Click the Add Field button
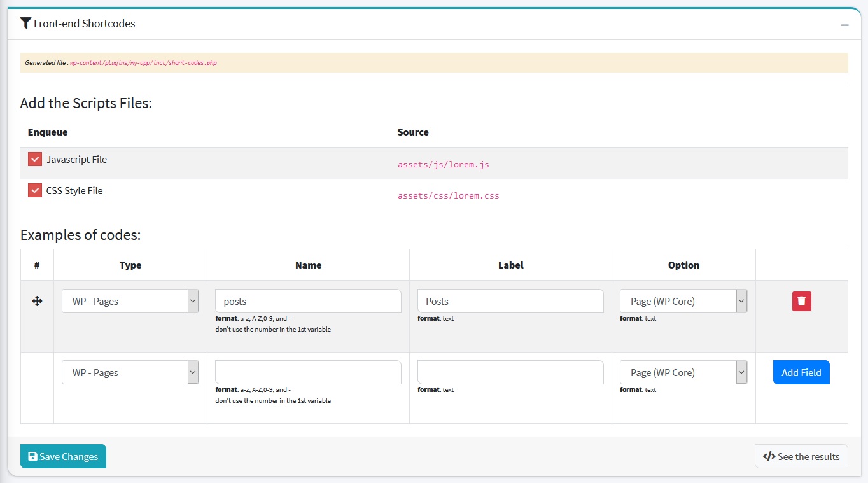Image resolution: width=868 pixels, height=483 pixels. 801,372
